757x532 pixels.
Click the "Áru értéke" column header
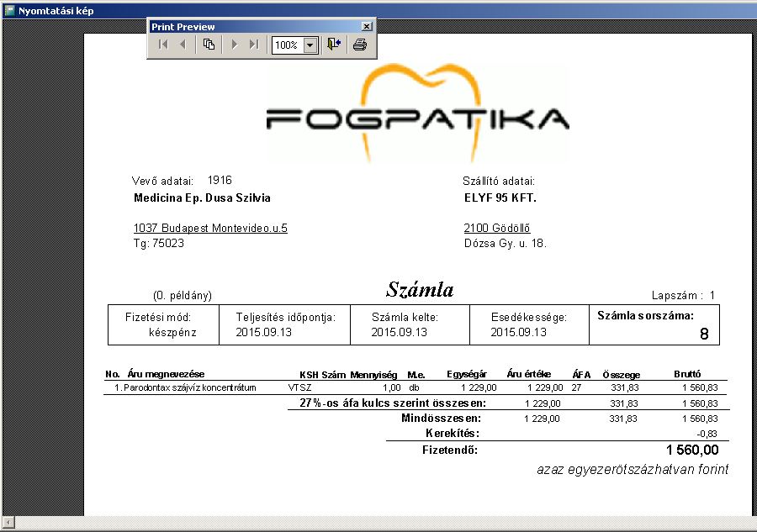529,374
